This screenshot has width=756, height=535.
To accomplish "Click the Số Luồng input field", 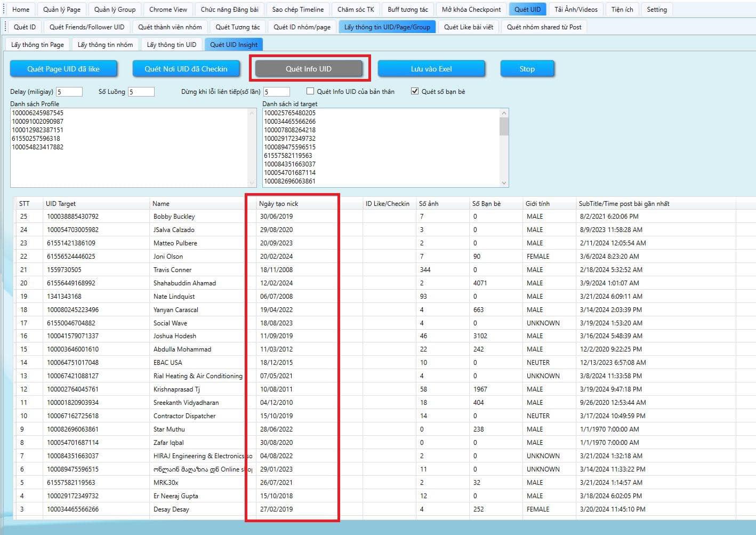I will [141, 92].
